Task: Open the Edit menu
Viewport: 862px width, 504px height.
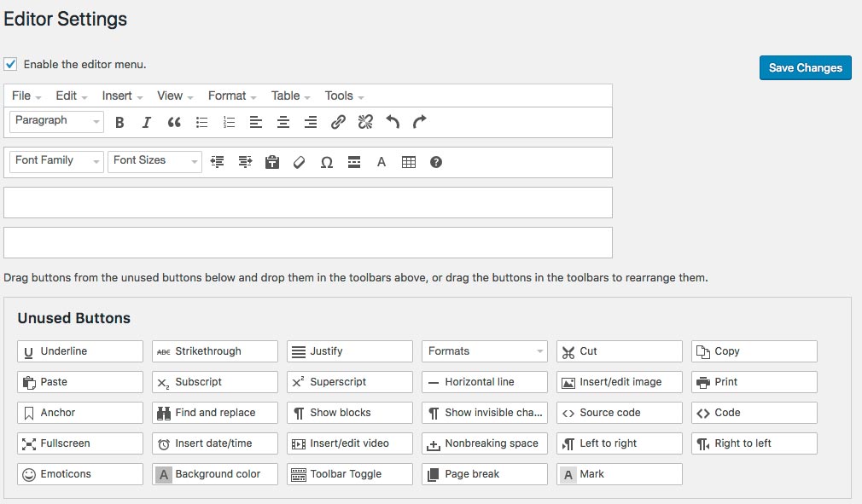Action: click(x=72, y=96)
